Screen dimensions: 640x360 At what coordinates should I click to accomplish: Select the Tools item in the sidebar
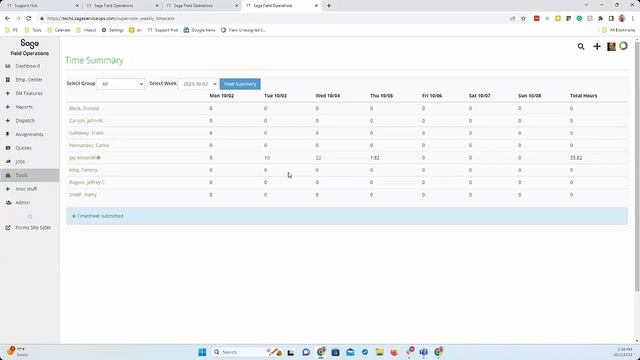point(29,175)
